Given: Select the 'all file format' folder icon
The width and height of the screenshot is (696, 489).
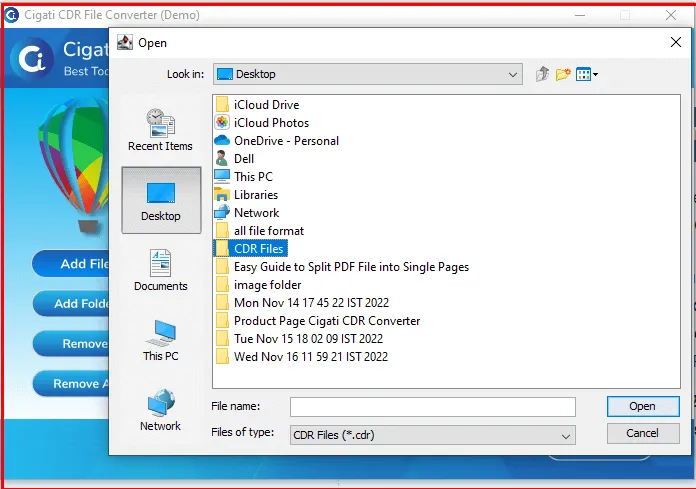Looking at the screenshot, I should pyautogui.click(x=222, y=231).
